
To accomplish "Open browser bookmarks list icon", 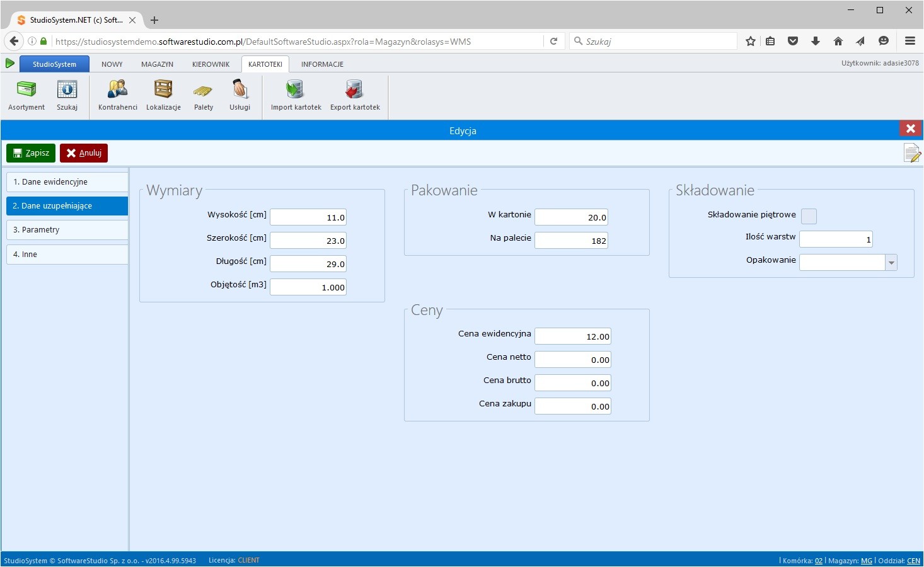I will click(770, 41).
